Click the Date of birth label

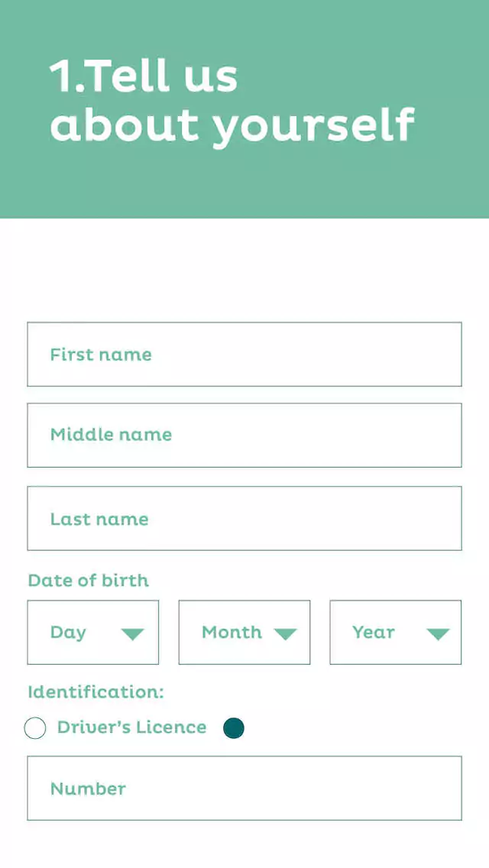point(88,581)
